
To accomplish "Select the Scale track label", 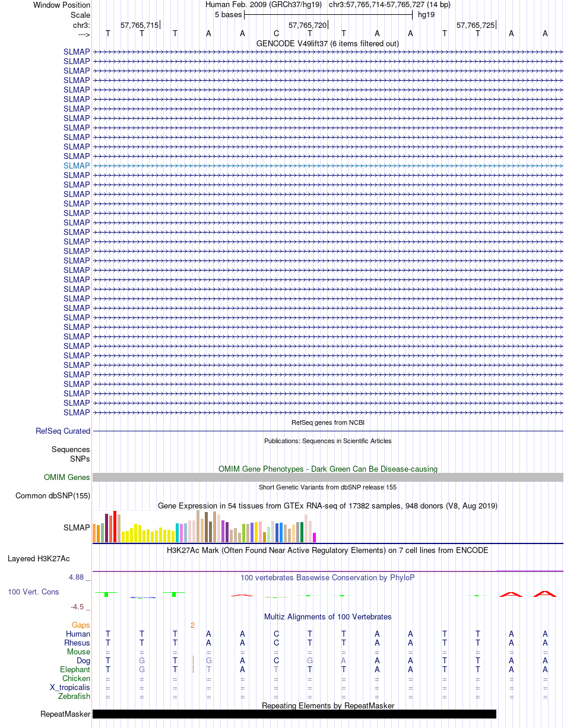I will [80, 15].
